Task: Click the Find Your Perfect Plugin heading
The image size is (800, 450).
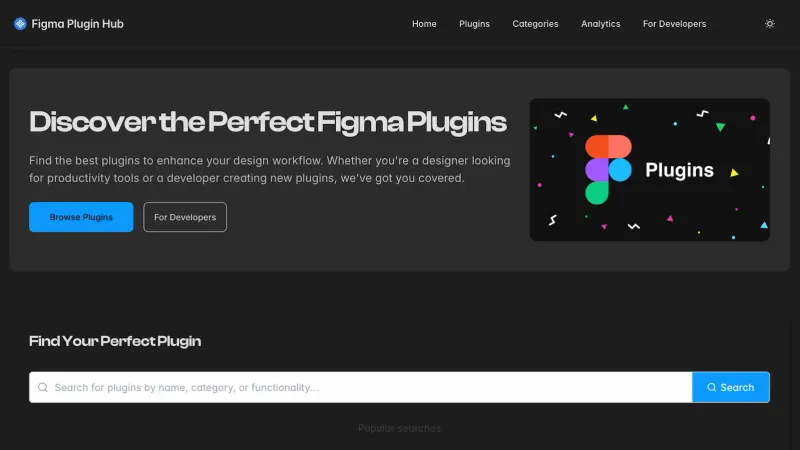Action: (115, 341)
